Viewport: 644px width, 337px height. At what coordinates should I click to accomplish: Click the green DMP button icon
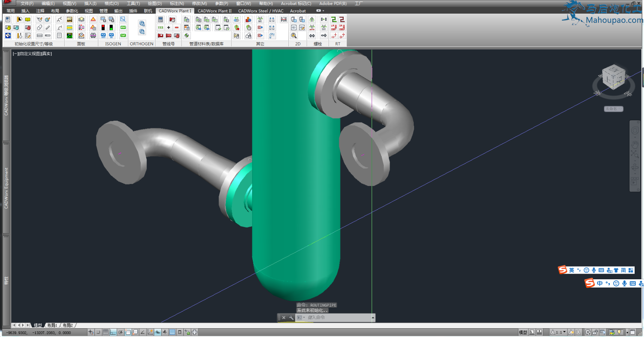[123, 27]
